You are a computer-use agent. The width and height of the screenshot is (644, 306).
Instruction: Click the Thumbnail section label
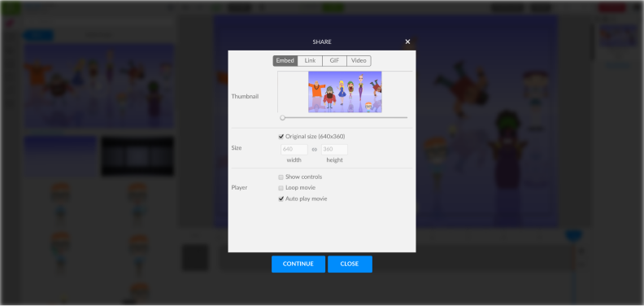[x=245, y=97]
